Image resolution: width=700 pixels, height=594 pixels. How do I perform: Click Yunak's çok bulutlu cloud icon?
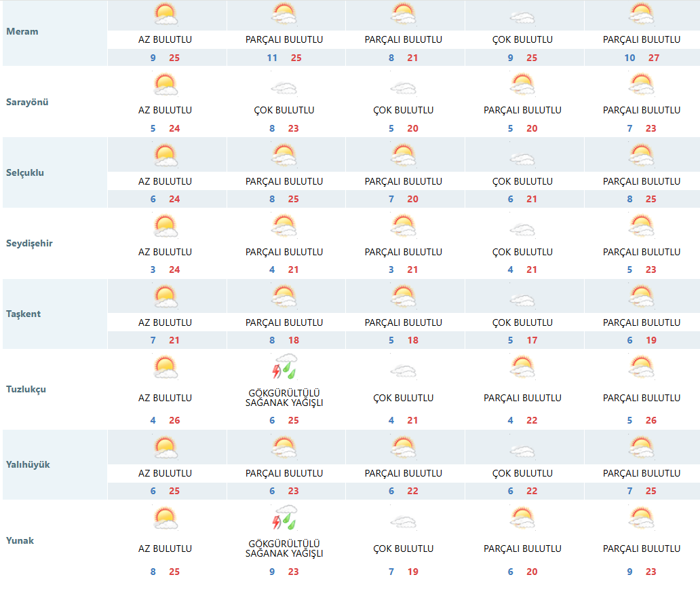pyautogui.click(x=404, y=522)
